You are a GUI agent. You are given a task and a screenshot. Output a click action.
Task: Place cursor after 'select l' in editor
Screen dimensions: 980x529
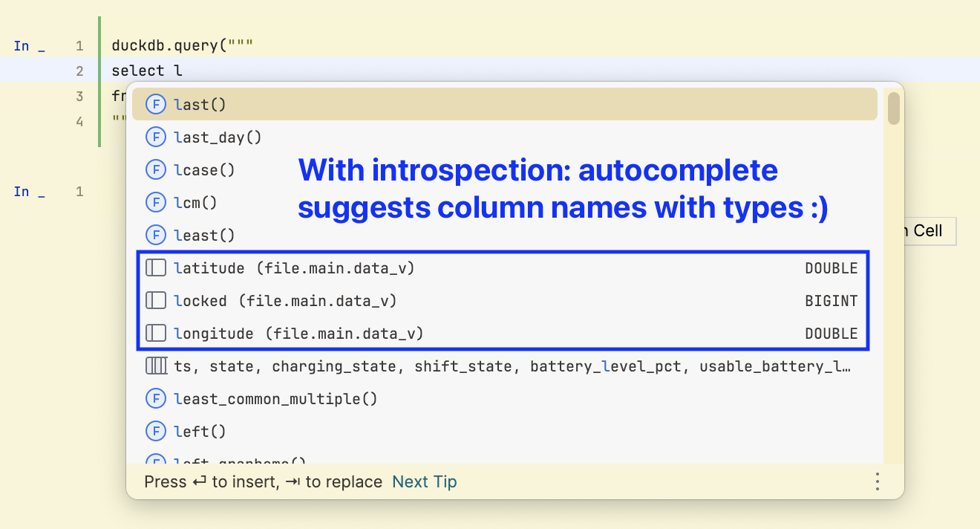pyautogui.click(x=183, y=71)
